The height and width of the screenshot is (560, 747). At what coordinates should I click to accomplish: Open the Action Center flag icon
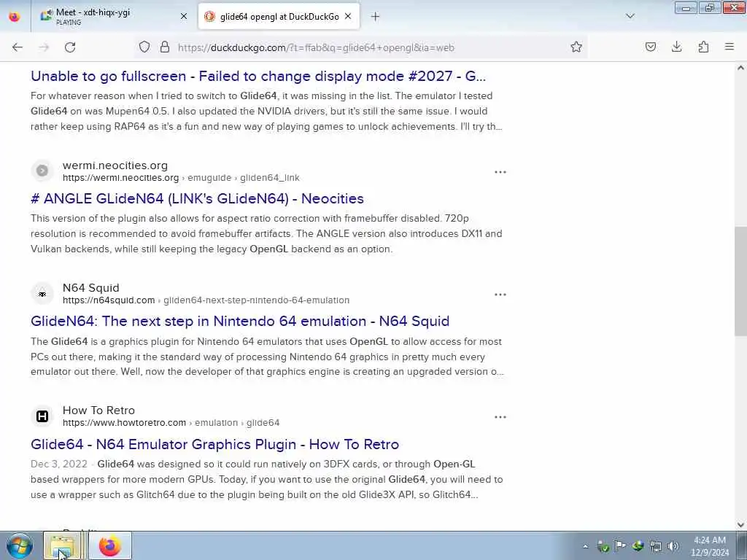(x=620, y=546)
